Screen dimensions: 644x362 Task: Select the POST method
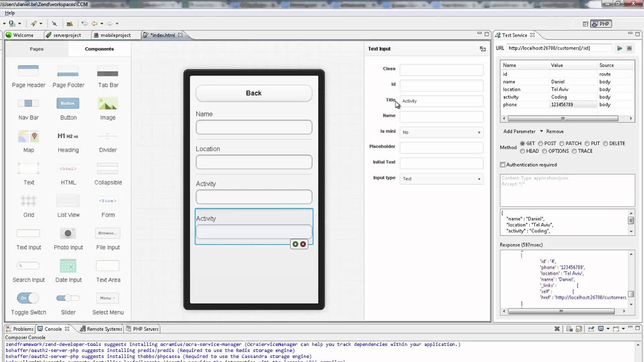click(x=547, y=143)
